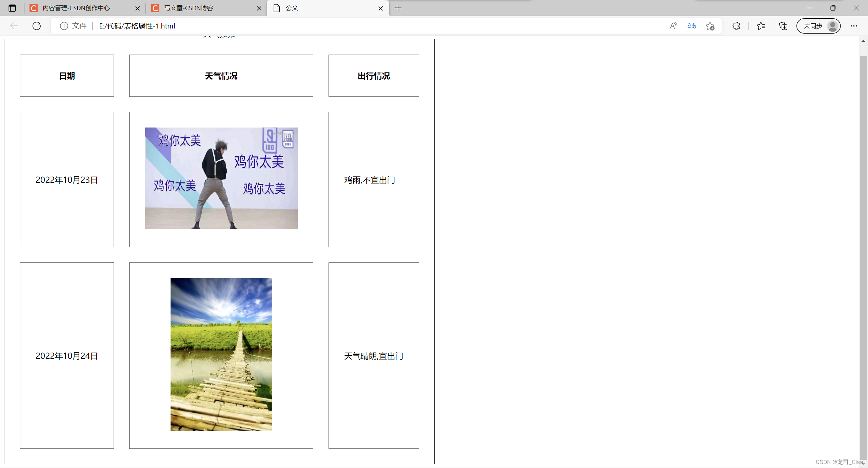Click the 2022年10月23日 date cell
Viewport: 868px width, 468px height.
coord(67,180)
